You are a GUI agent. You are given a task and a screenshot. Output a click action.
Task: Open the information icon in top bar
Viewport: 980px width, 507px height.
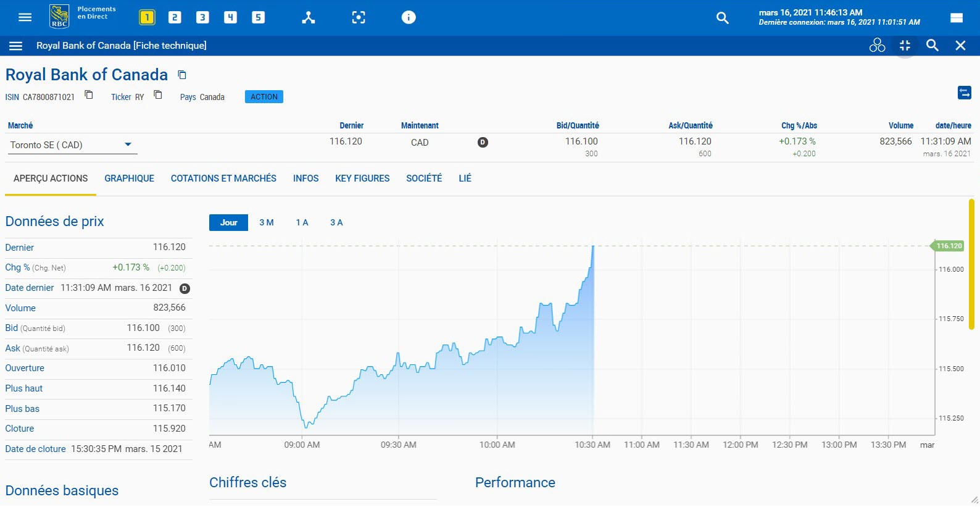409,17
